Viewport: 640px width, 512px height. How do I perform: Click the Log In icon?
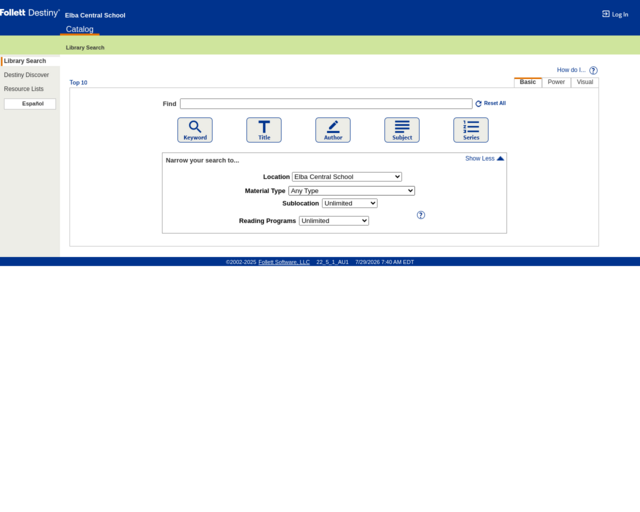pos(606,14)
